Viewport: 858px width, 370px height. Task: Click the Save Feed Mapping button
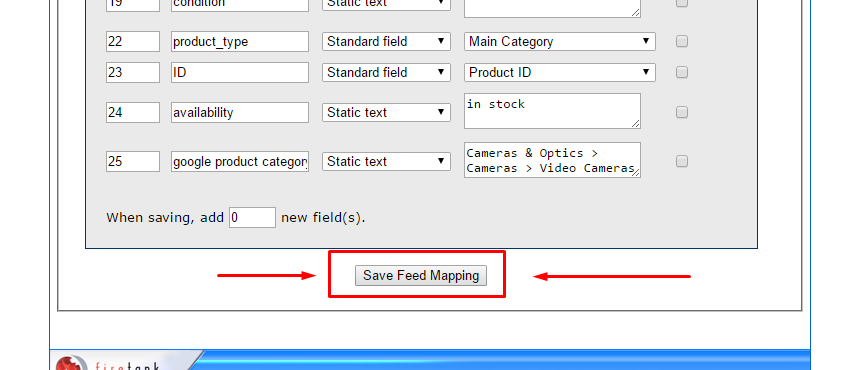point(420,275)
